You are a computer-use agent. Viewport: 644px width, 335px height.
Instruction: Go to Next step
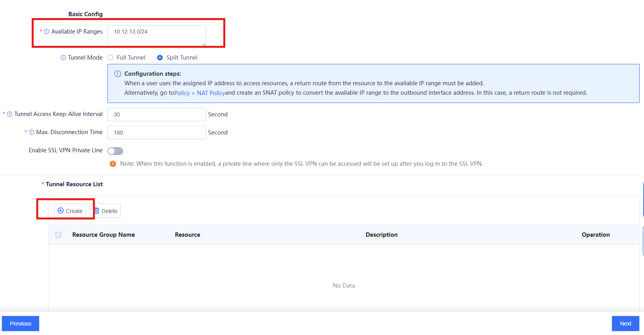click(625, 324)
